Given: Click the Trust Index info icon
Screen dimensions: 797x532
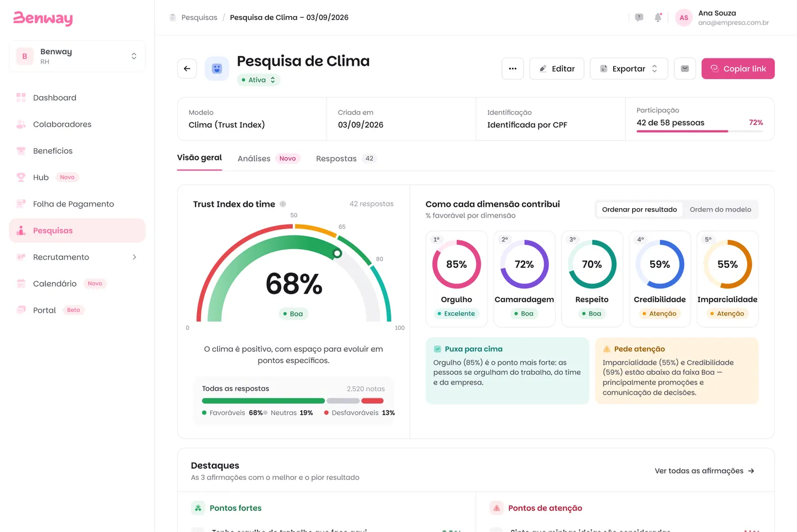Looking at the screenshot, I should [x=283, y=204].
